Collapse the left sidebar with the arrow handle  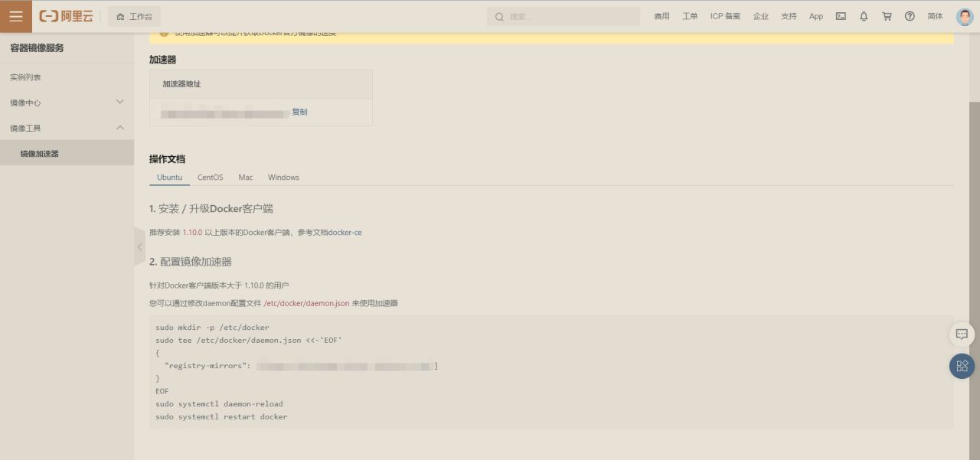[139, 247]
